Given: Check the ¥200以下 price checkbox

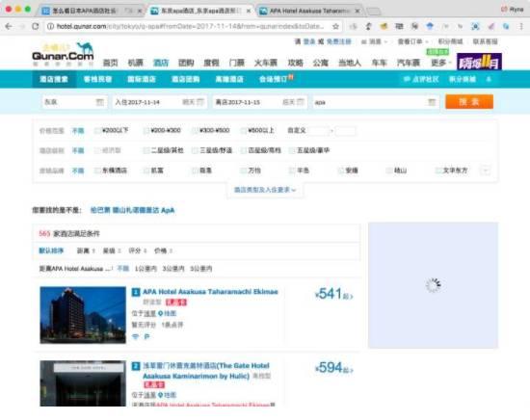Looking at the screenshot, I should (x=97, y=130).
